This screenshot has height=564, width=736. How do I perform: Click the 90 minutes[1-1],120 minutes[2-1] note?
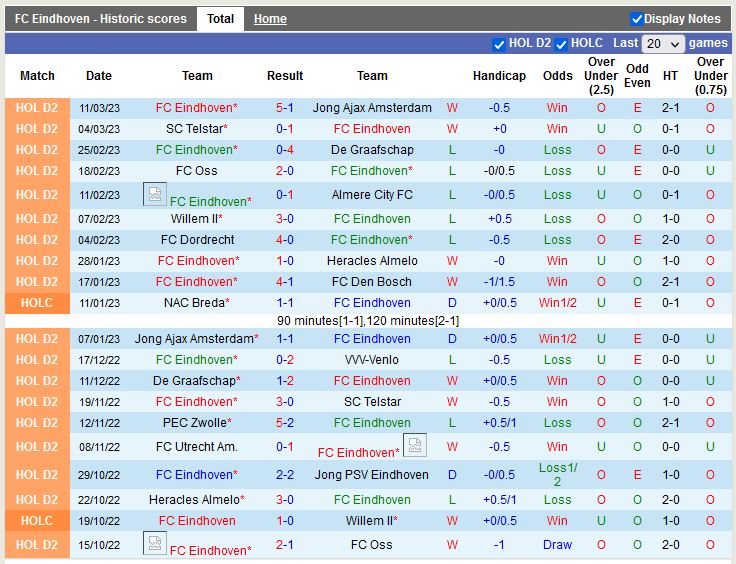pyautogui.click(x=368, y=321)
